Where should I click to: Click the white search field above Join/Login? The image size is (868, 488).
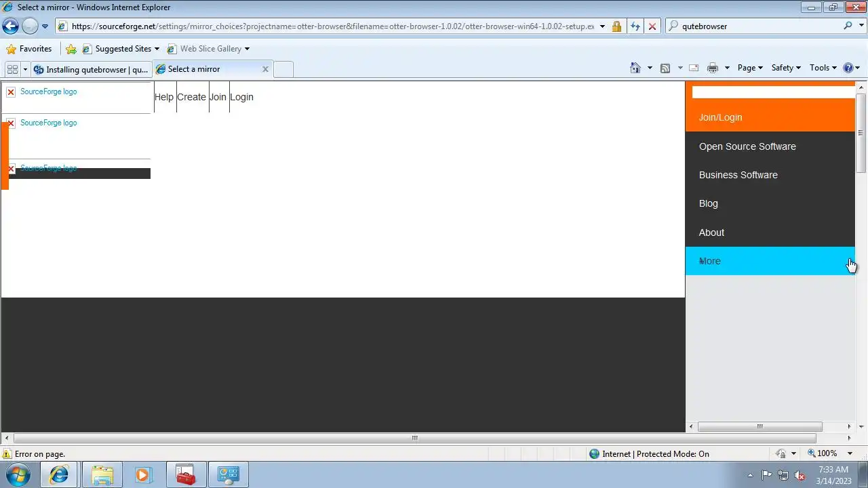tap(773, 92)
